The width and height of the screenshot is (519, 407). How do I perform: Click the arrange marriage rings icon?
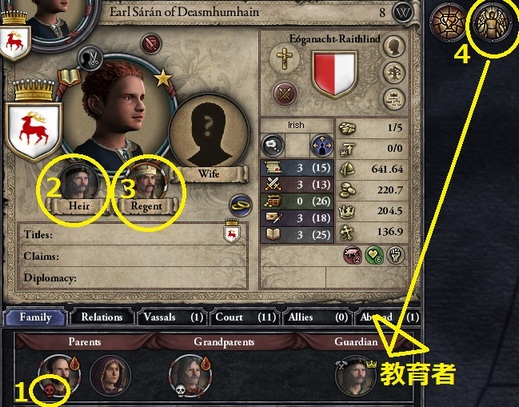(x=241, y=205)
